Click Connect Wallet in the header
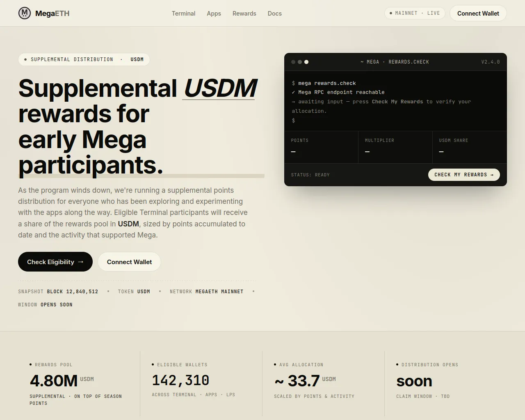The image size is (525, 420). click(x=478, y=13)
